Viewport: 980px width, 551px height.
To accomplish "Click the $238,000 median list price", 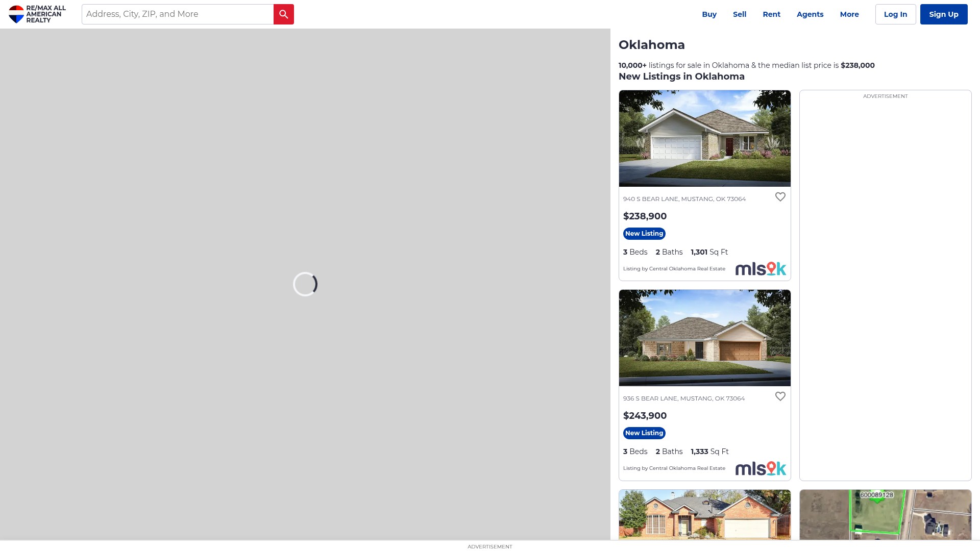I will pos(857,65).
